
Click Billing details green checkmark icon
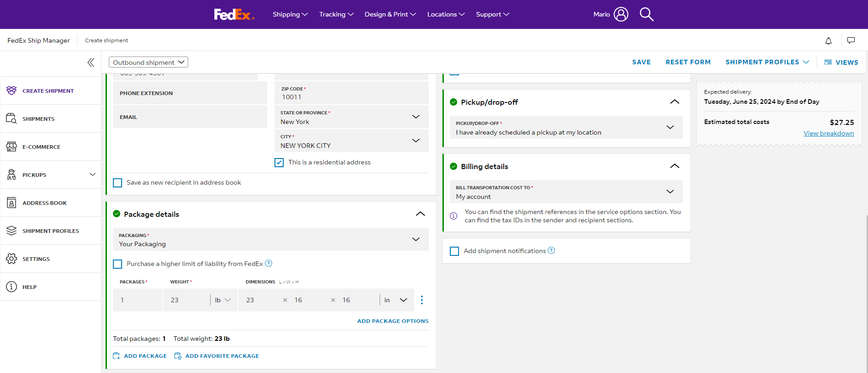pos(454,166)
